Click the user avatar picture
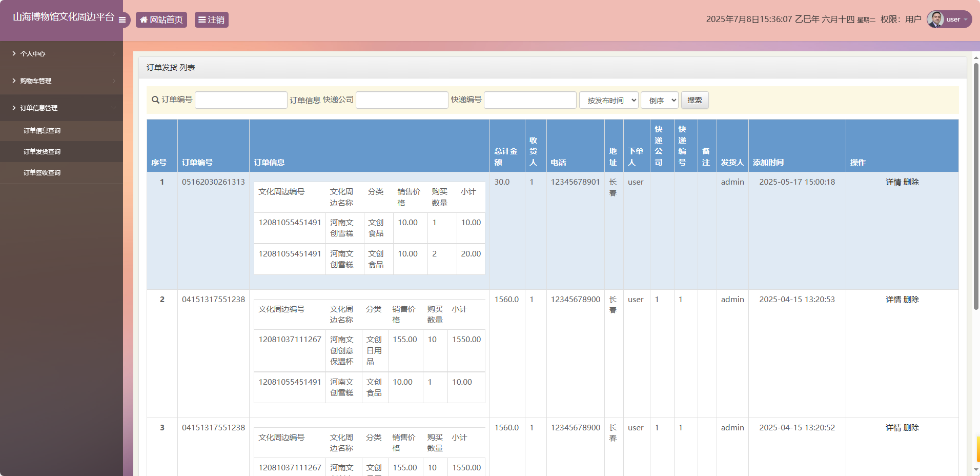Viewport: 980px width, 476px height. click(x=935, y=19)
